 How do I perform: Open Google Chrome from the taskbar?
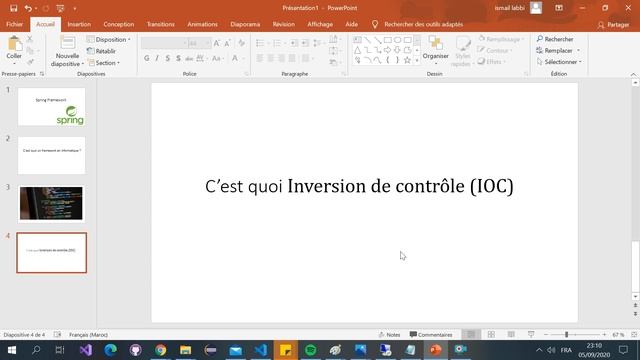pyautogui.click(x=160, y=350)
